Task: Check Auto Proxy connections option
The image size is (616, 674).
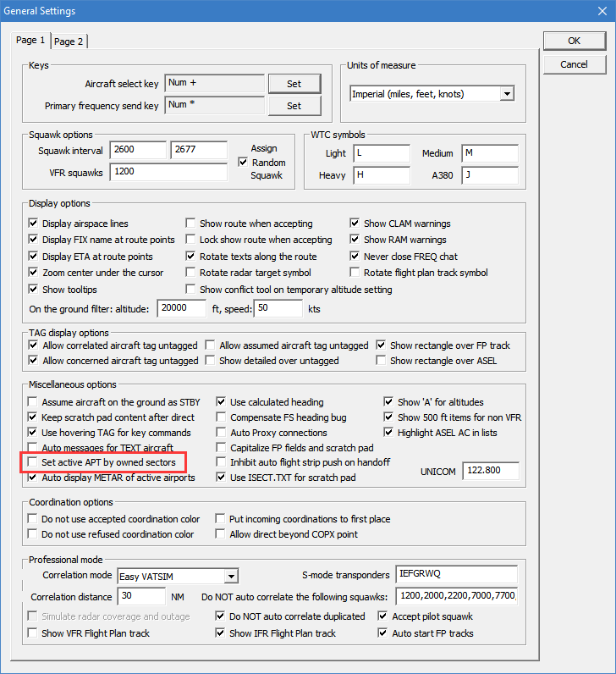Action: point(222,433)
